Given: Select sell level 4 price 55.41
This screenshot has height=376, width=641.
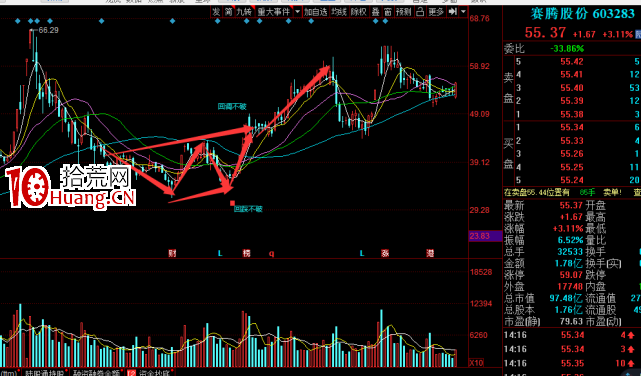Looking at the screenshot, I should point(572,74).
